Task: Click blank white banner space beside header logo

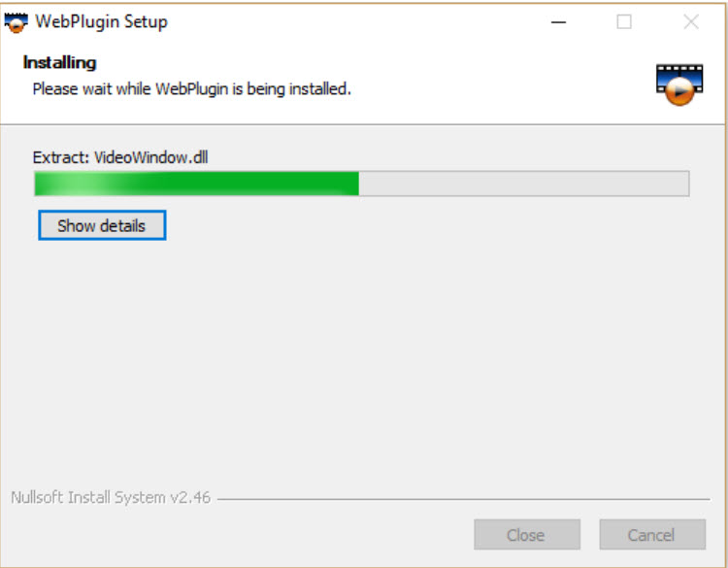Action: coord(502,88)
